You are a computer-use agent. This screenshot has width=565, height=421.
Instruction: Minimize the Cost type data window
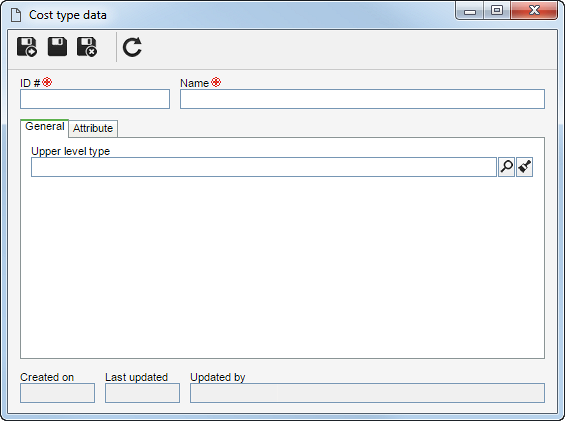[x=470, y=11]
